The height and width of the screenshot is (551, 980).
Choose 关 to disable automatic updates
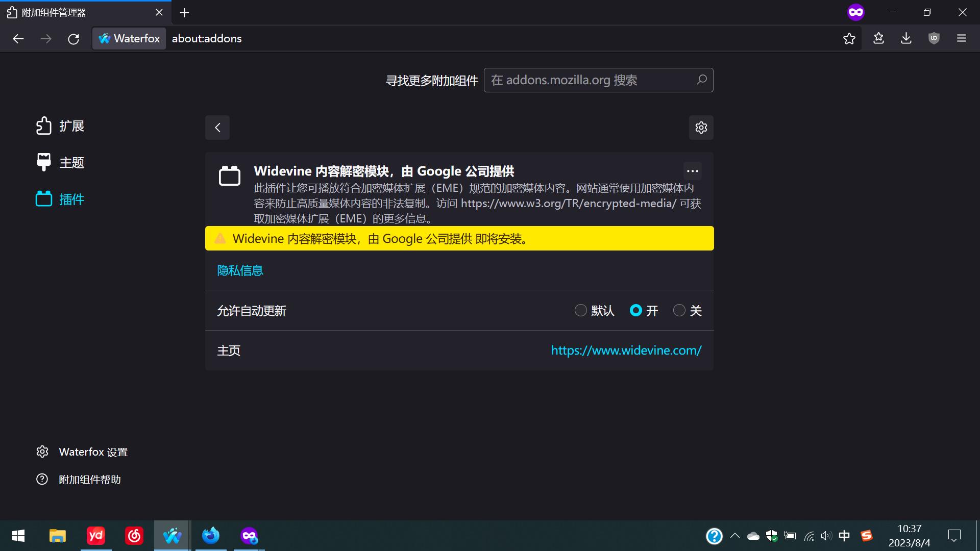679,310
